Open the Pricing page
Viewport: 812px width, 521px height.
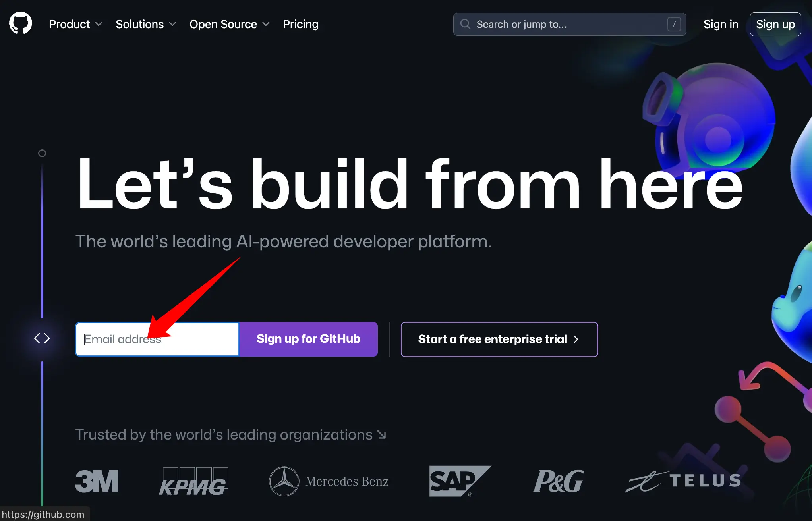[301, 24]
